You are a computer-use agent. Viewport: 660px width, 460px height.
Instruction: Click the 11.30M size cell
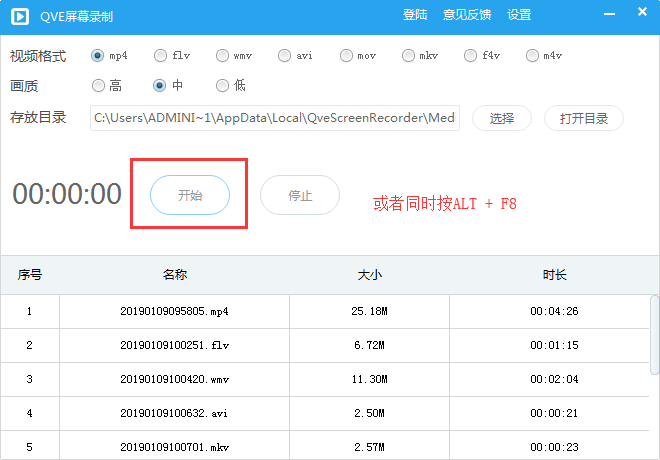click(370, 380)
